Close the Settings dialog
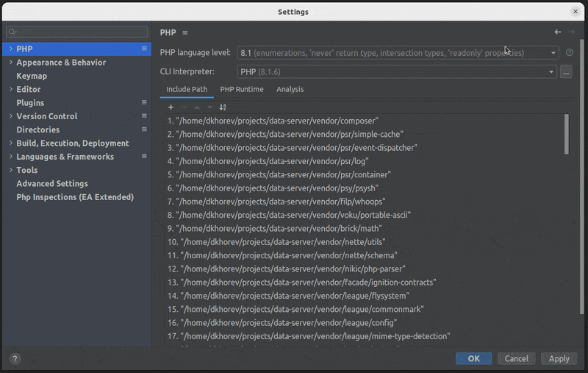 click(x=576, y=12)
